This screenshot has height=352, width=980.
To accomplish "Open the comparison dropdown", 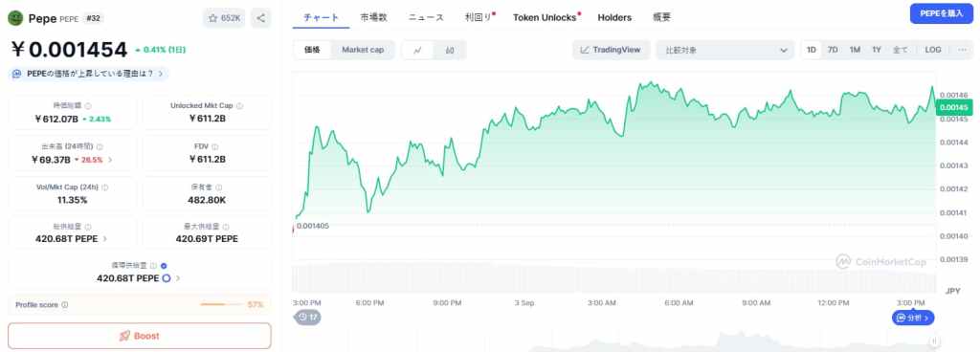I will point(725,50).
